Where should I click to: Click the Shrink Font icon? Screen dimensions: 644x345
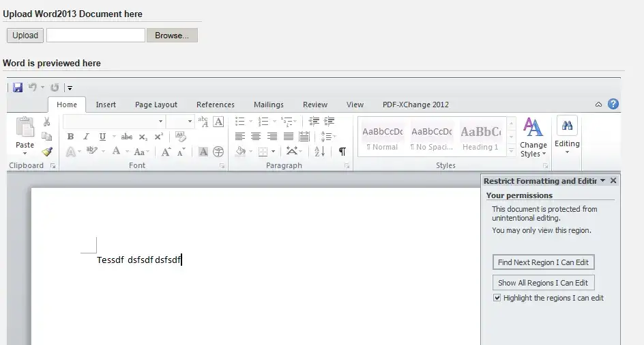(181, 152)
